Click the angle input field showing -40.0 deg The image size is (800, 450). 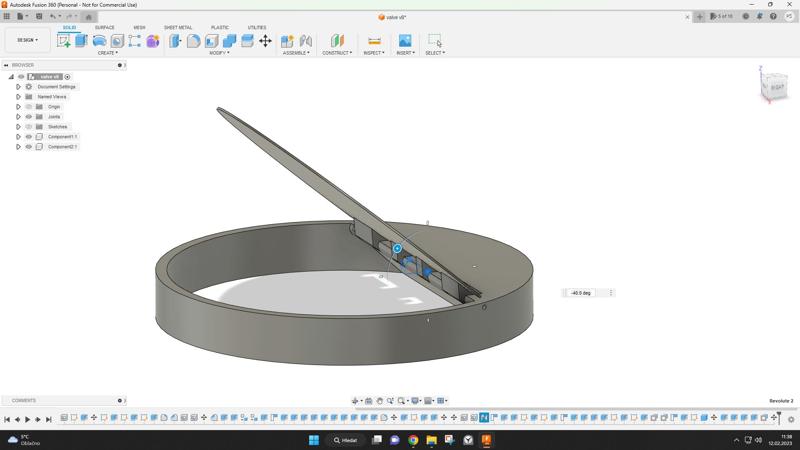click(584, 293)
